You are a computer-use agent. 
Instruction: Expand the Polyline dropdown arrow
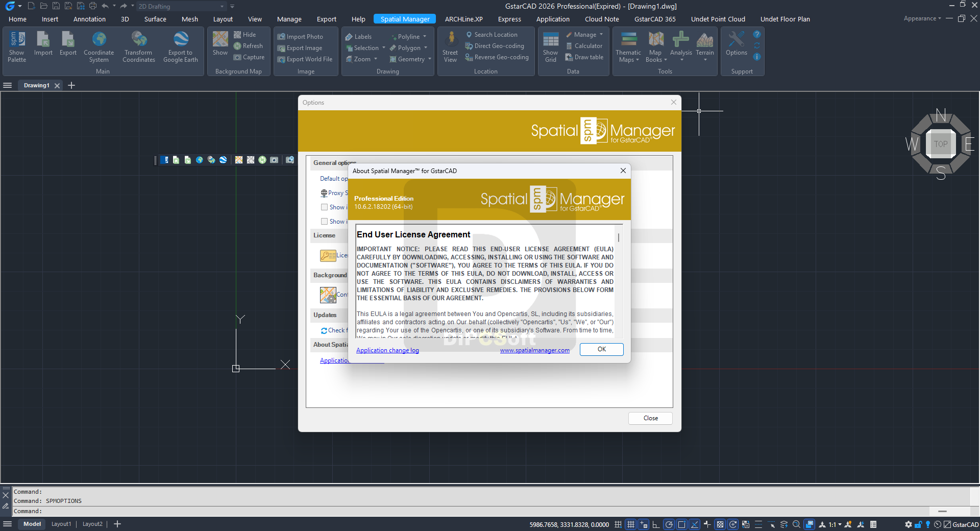click(x=425, y=37)
